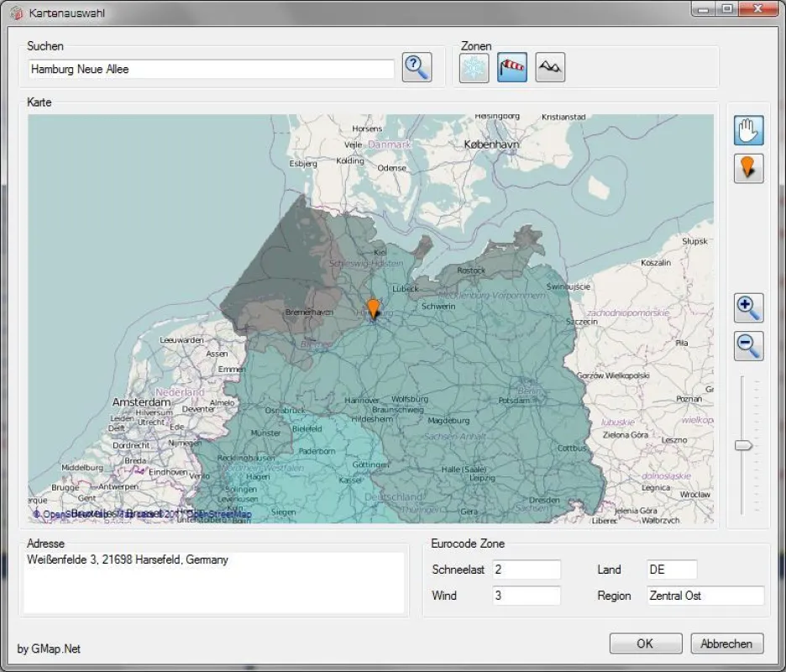Click the Region field Zentral Ost
The height and width of the screenshot is (672, 786).
(705, 596)
